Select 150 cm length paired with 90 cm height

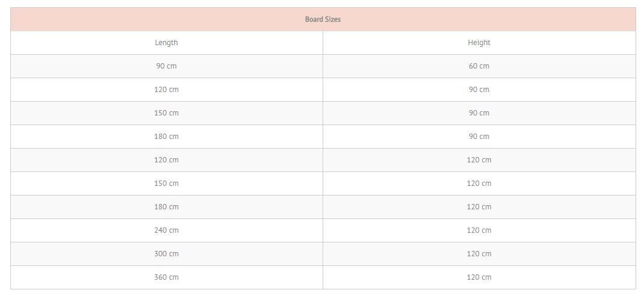167,113
